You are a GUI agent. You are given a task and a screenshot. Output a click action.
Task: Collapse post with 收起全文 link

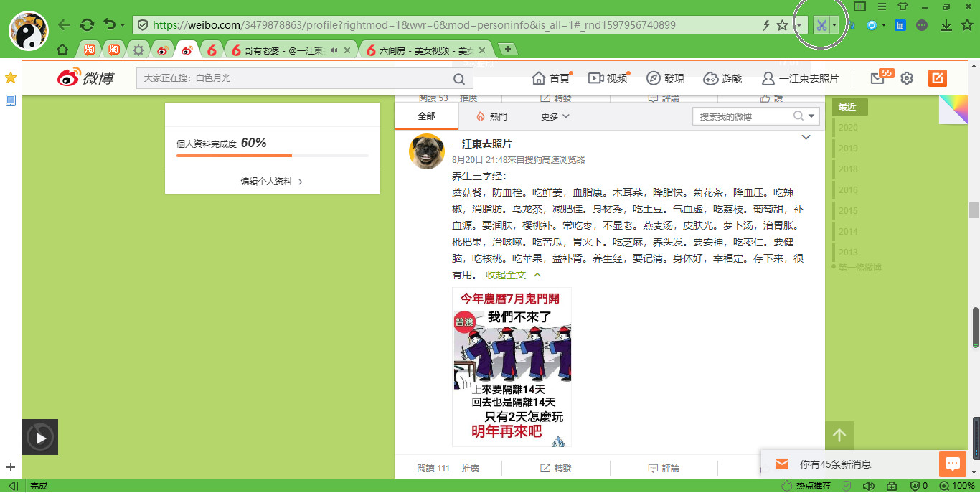tap(513, 275)
